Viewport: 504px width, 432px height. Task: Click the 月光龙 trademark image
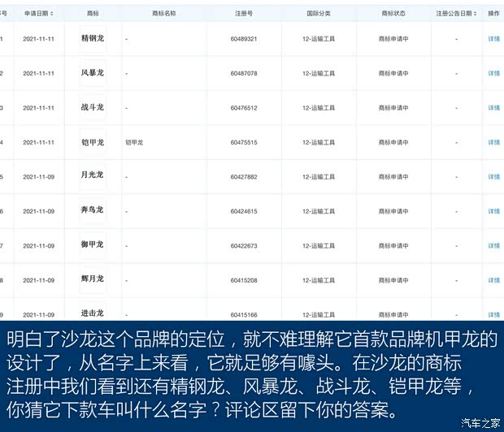[x=93, y=175]
